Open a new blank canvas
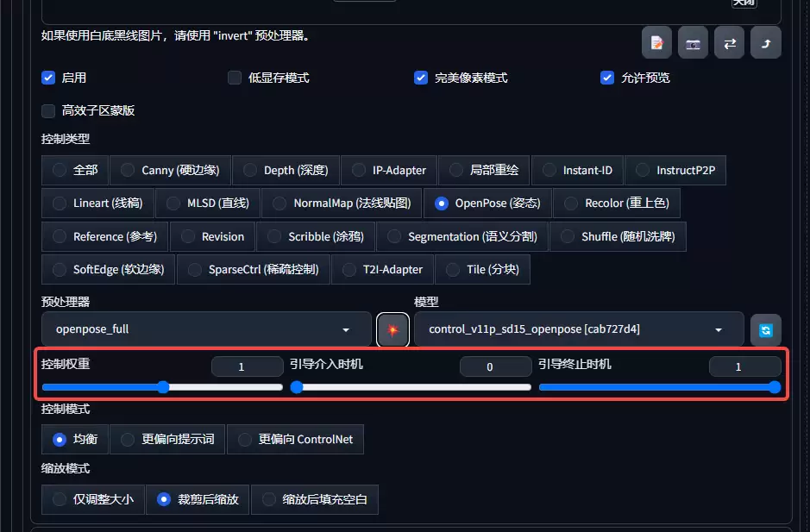This screenshot has height=532, width=810. 656,41
